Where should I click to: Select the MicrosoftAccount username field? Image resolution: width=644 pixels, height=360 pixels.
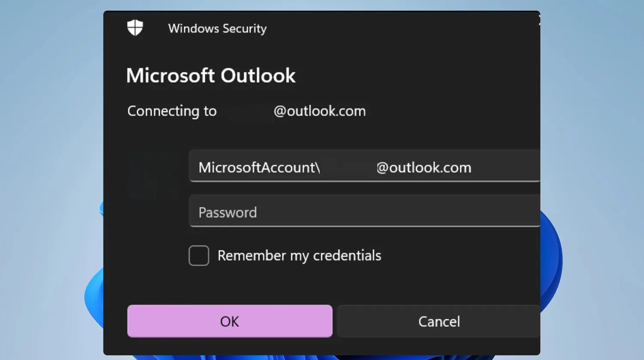[365, 166]
